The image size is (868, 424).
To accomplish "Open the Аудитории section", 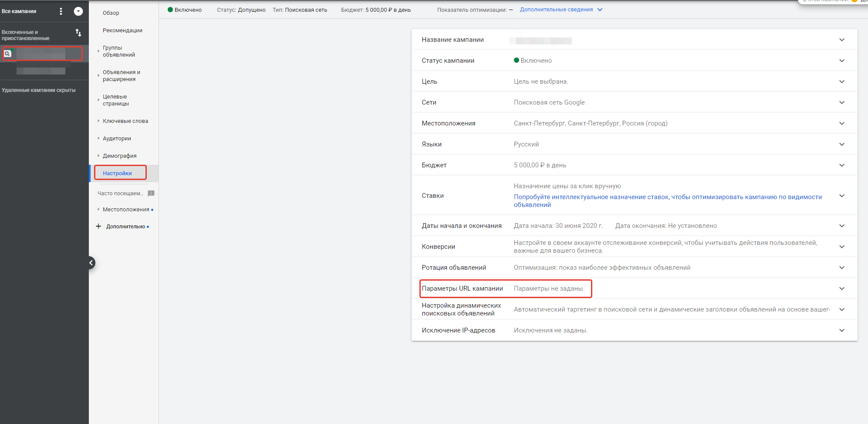I will 117,139.
